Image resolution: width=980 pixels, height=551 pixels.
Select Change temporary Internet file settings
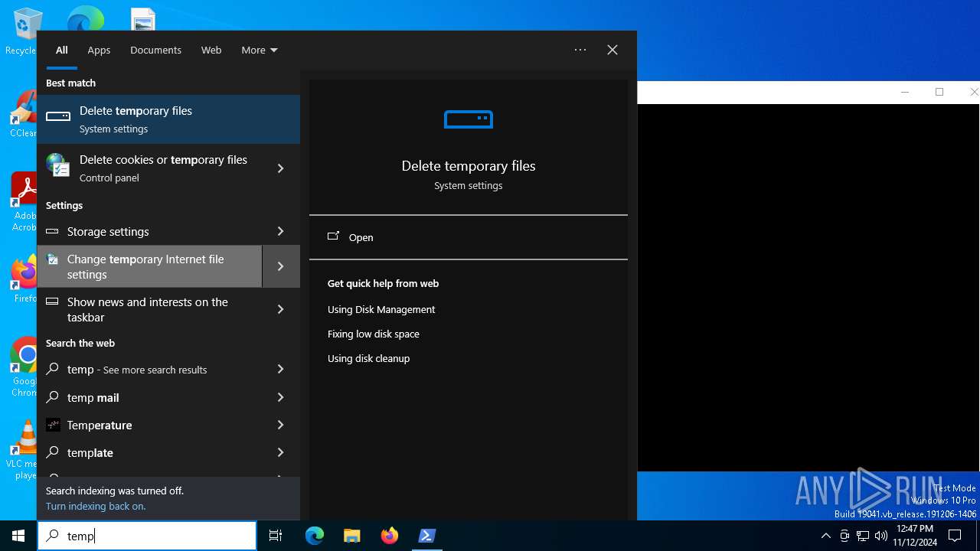150,266
